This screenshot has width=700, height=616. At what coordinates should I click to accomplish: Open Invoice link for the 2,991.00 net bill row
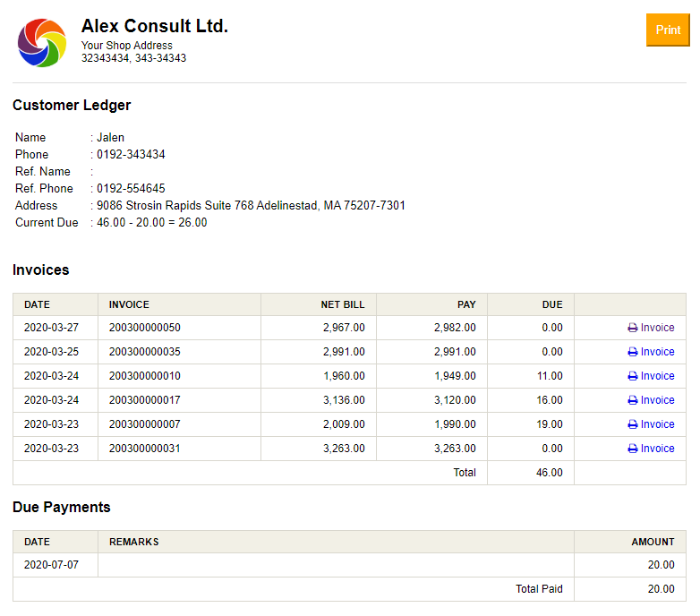click(x=657, y=352)
